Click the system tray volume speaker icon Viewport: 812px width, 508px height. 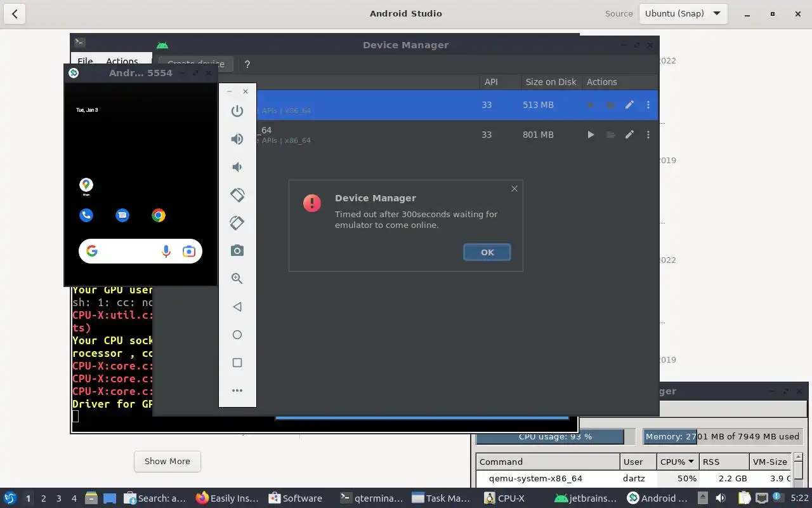click(721, 498)
